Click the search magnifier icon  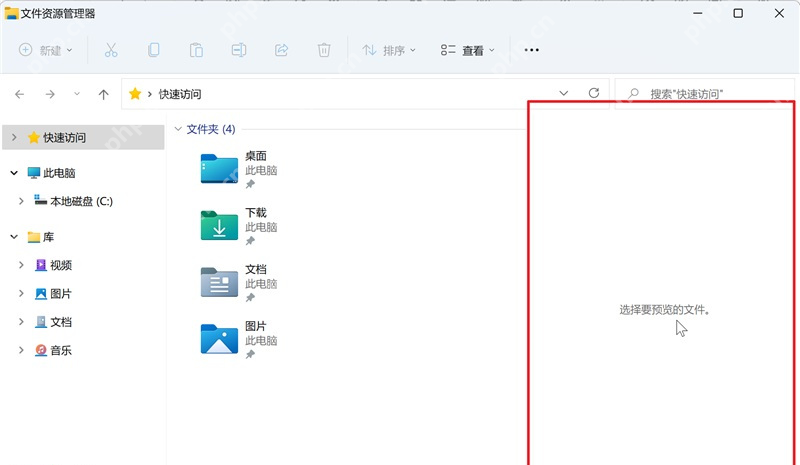633,93
